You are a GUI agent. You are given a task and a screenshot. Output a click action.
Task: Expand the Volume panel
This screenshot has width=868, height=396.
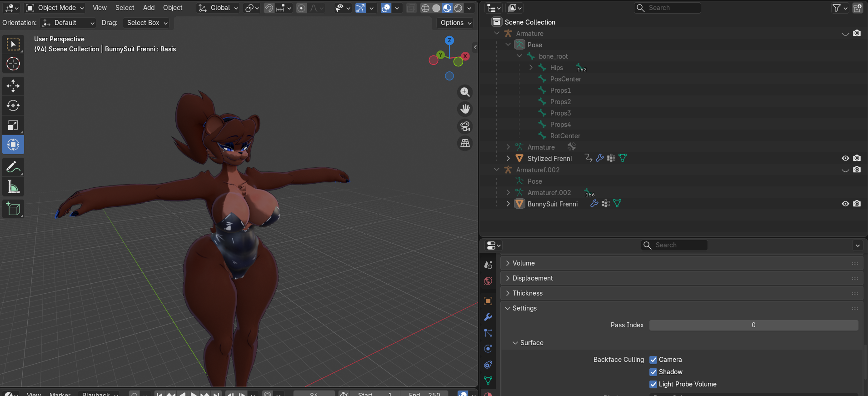tap(681, 263)
